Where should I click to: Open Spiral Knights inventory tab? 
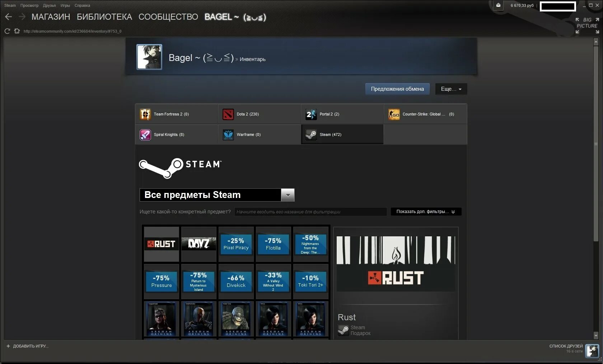(x=177, y=134)
